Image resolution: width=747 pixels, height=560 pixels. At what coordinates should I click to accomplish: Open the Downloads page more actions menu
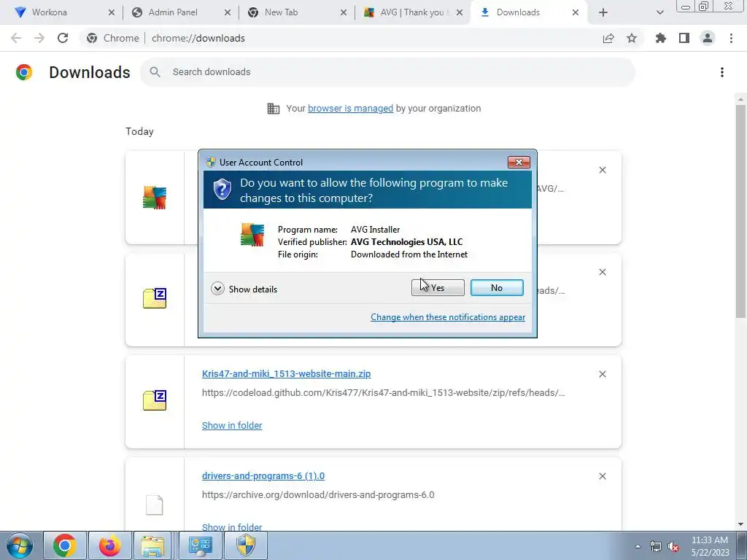pyautogui.click(x=722, y=72)
